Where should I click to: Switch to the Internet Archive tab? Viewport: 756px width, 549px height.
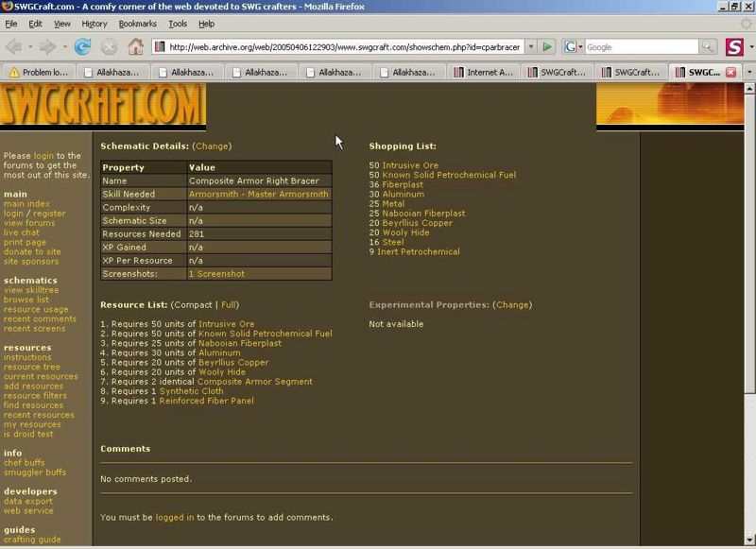click(x=489, y=72)
